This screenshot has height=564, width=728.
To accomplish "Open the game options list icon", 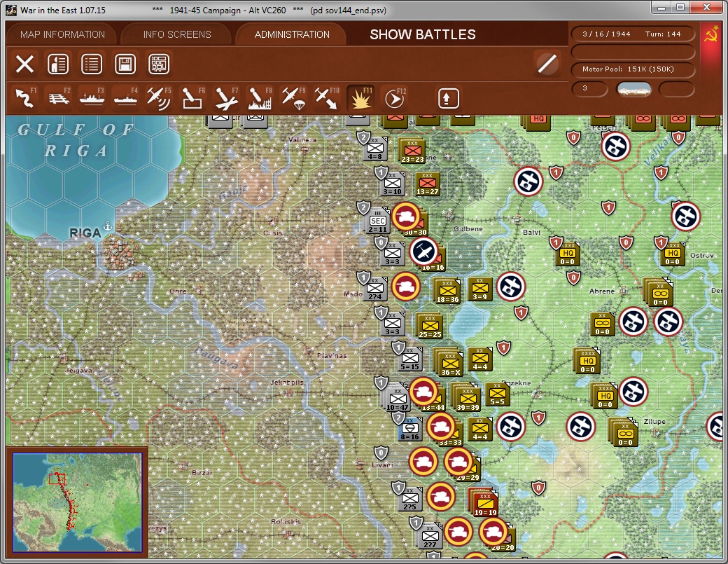I will (x=92, y=64).
